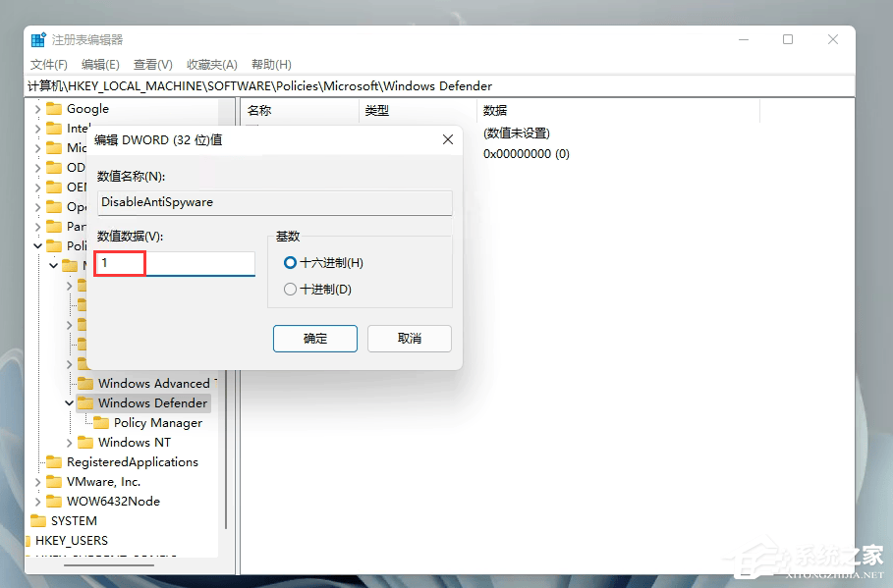Collapse the Windows Defender tree node
The width and height of the screenshot is (893, 588).
click(69, 402)
